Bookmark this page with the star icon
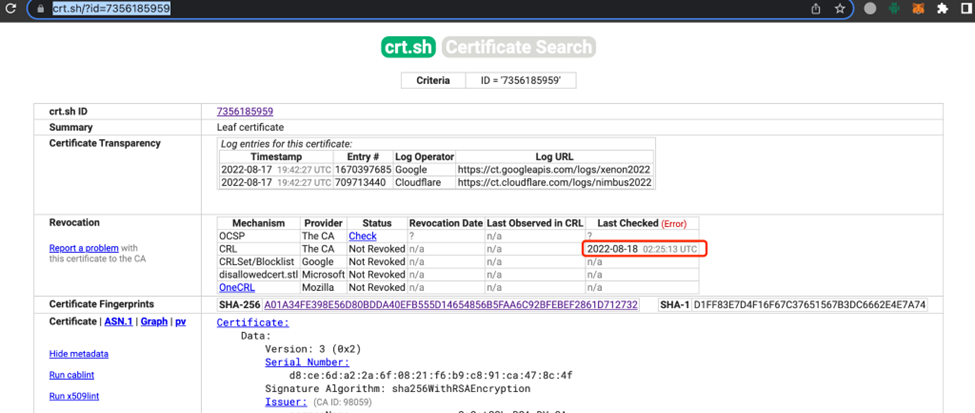The image size is (975, 413). [x=840, y=9]
